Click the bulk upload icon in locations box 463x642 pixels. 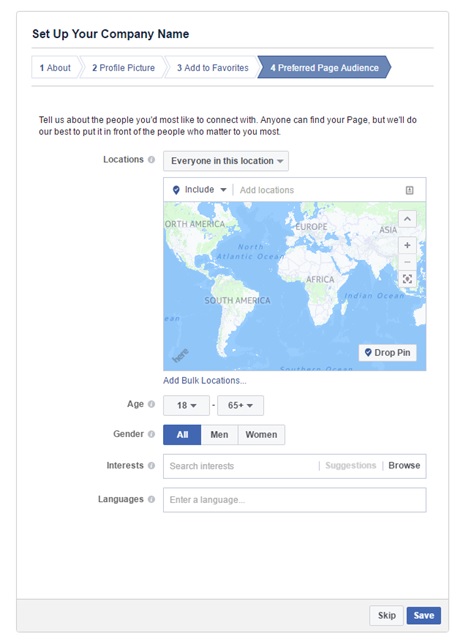[x=409, y=190]
